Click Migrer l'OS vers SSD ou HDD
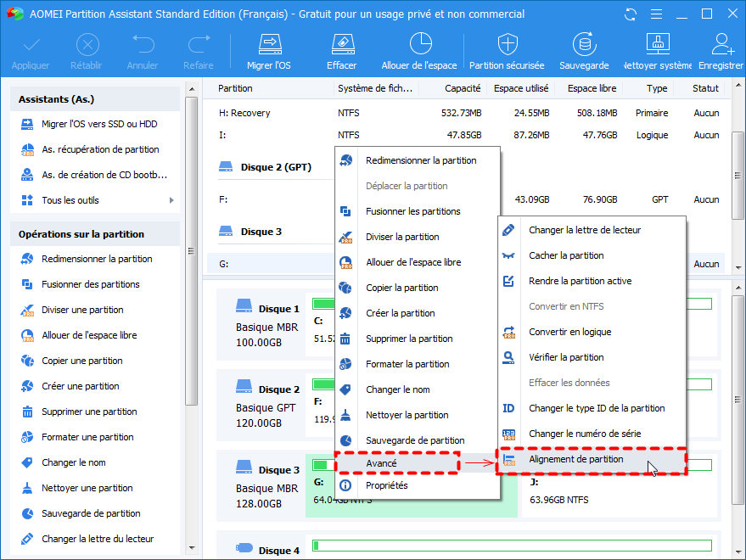The image size is (746, 560). [x=100, y=125]
